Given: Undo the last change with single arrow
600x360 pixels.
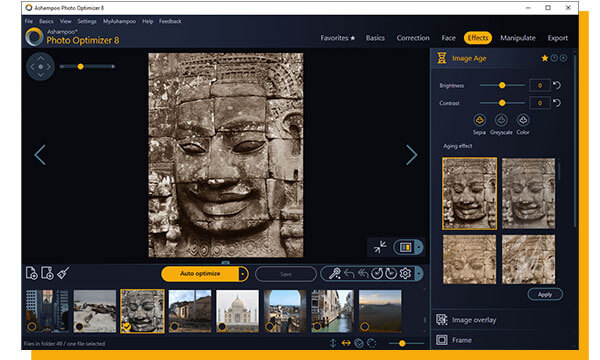Looking at the screenshot, I should [x=349, y=274].
